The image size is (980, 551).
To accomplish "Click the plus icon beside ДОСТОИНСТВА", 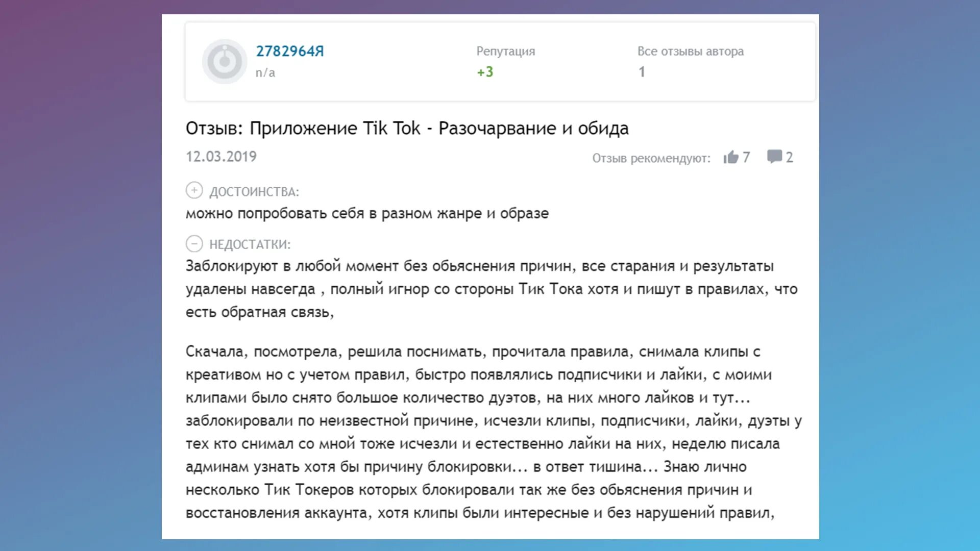I will (x=194, y=190).
